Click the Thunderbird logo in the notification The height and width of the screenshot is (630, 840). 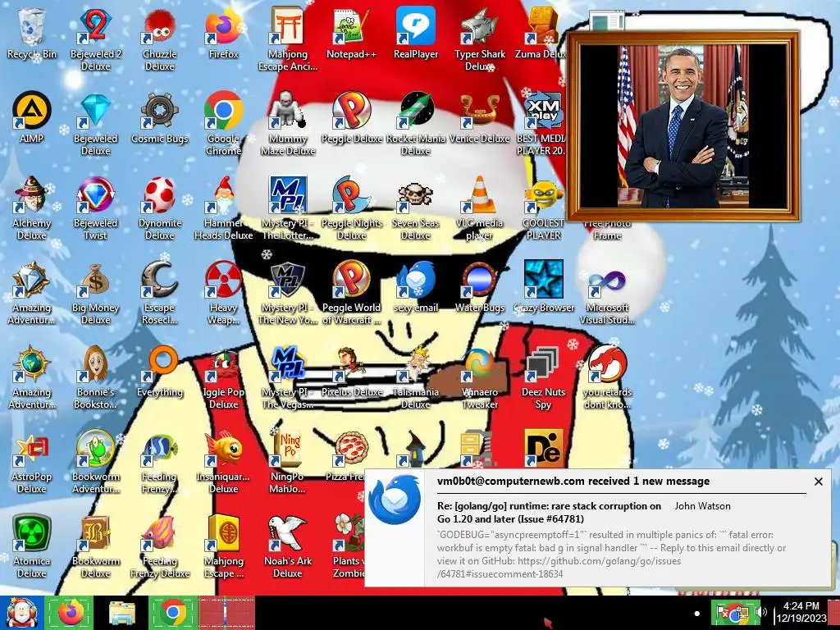click(395, 500)
